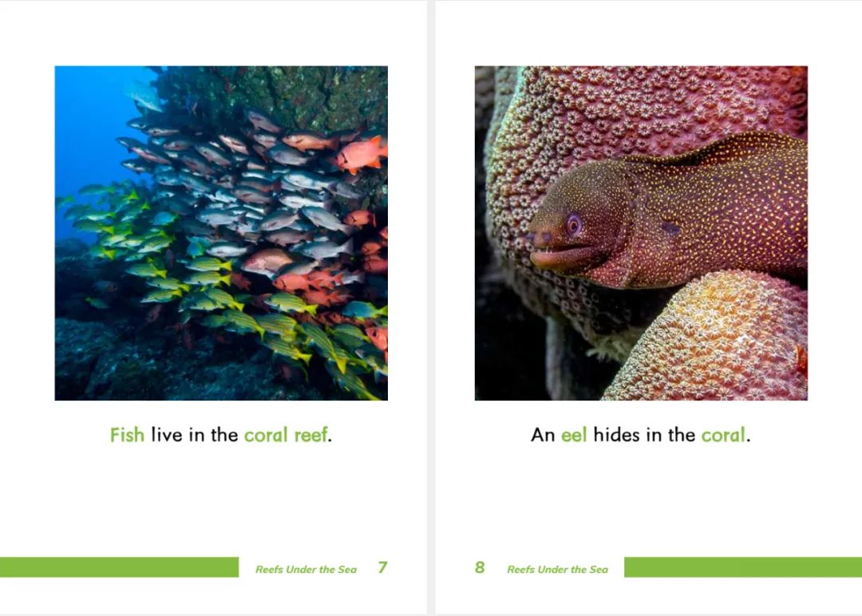Select the green highlighted word "eel"
Viewport: 862px width, 616px height.
coord(574,435)
